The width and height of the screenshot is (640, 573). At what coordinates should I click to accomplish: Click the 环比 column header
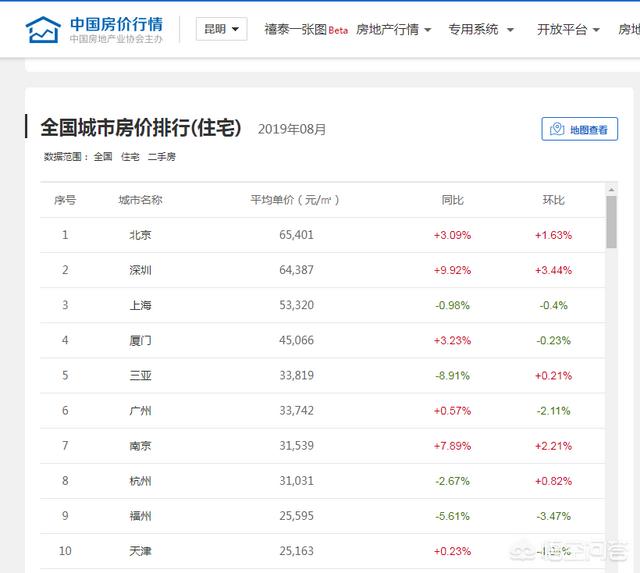(553, 200)
